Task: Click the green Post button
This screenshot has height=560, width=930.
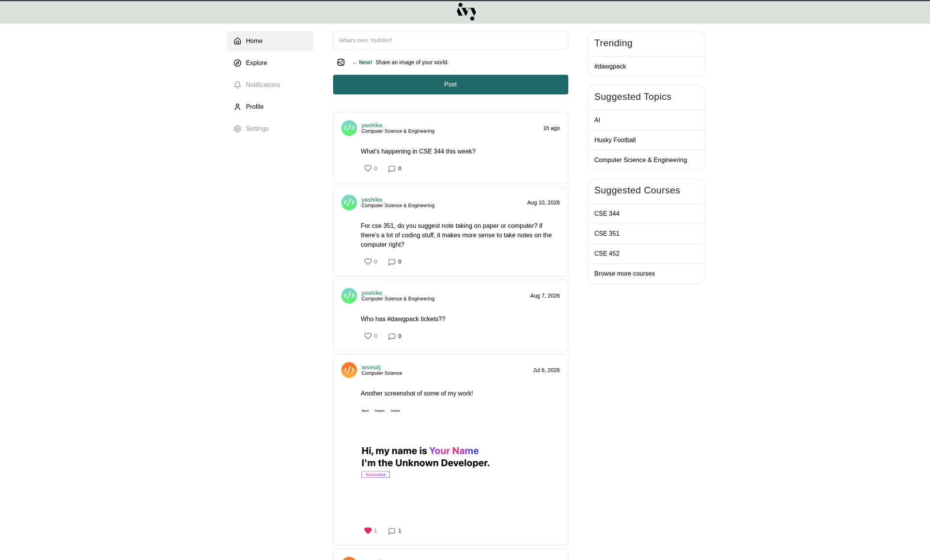Action: pos(450,85)
